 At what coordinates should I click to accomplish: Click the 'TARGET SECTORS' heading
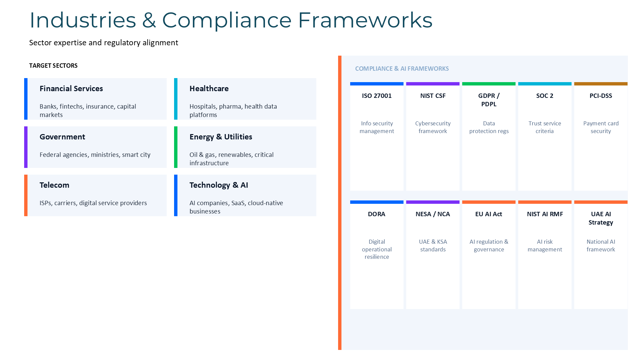[x=53, y=66]
